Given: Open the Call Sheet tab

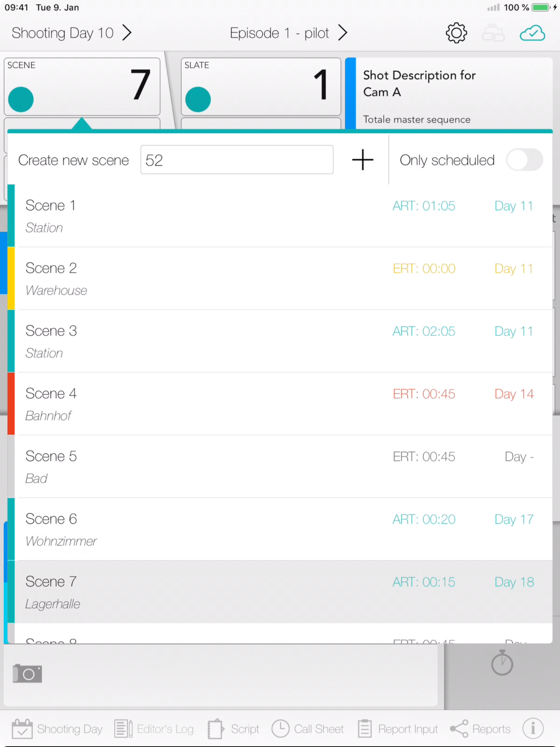Looking at the screenshot, I should 308,729.
